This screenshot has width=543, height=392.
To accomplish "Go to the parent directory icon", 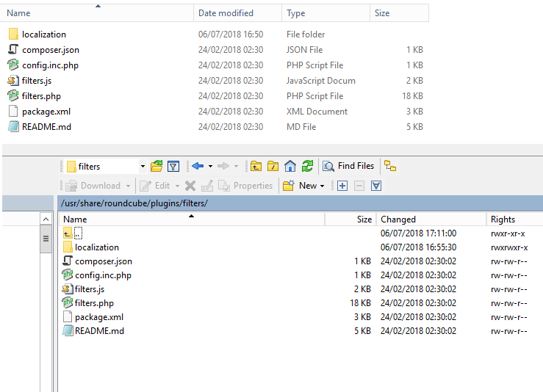I will 256,166.
